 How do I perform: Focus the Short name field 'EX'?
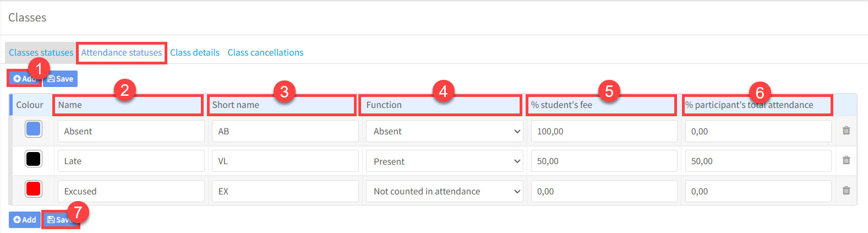click(x=285, y=192)
